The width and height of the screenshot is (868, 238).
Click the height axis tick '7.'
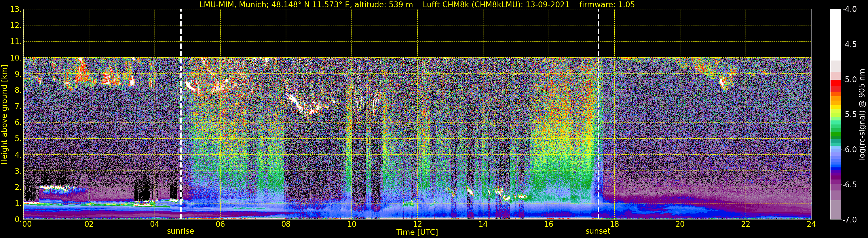(x=18, y=106)
